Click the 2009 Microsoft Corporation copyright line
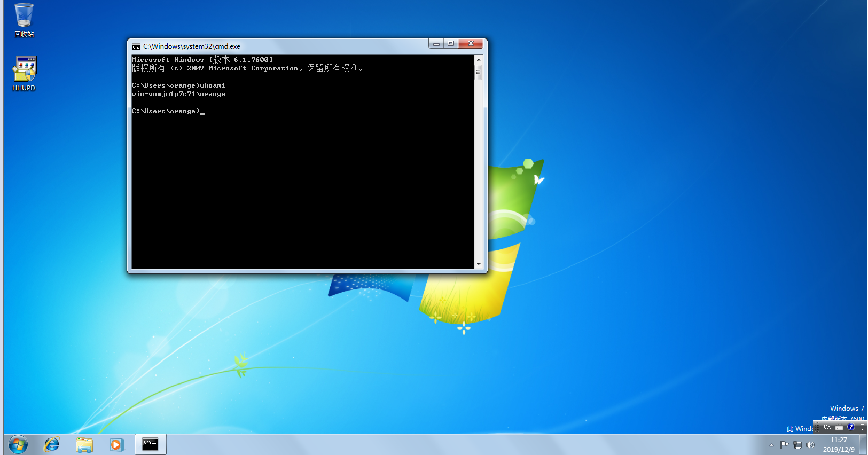 (248, 68)
